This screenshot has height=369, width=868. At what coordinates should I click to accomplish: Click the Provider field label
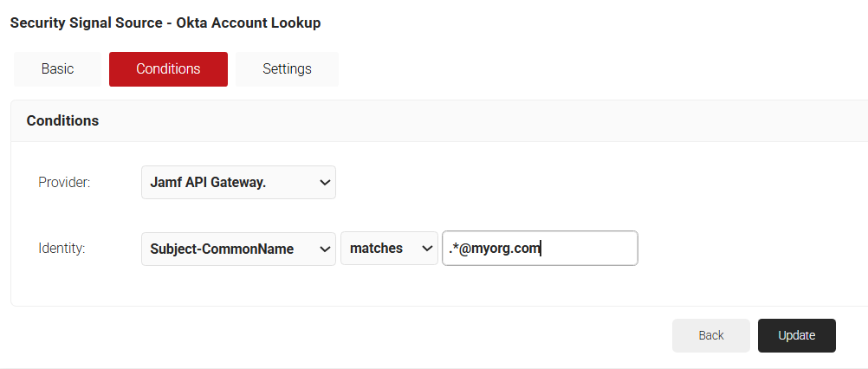64,183
